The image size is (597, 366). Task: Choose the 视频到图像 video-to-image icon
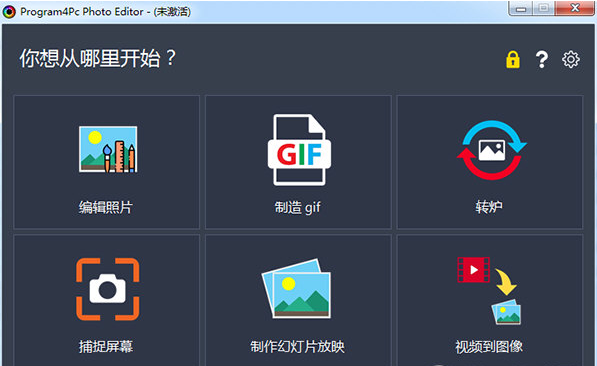click(489, 291)
